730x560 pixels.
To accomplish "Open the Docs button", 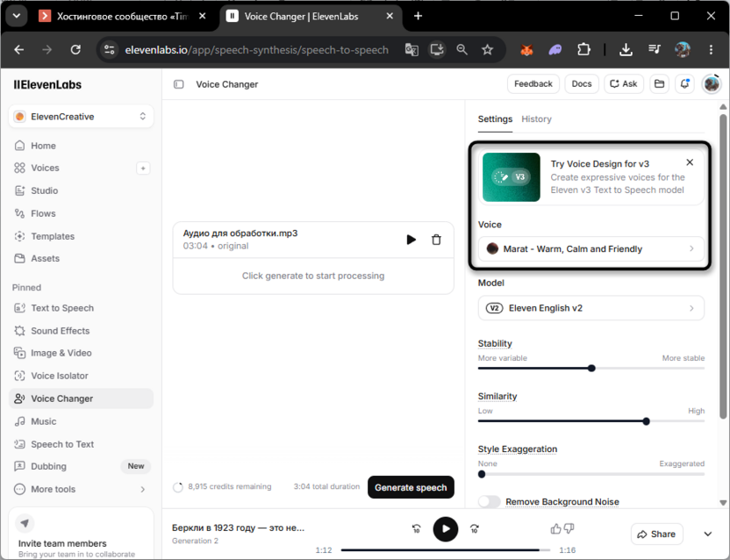I will pyautogui.click(x=582, y=84).
